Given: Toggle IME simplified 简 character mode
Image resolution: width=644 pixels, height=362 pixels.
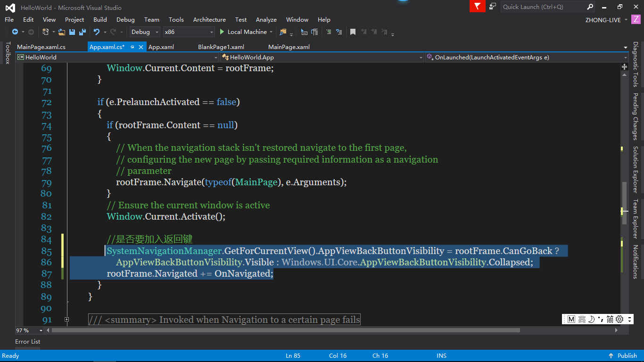Looking at the screenshot, I should click(610, 319).
